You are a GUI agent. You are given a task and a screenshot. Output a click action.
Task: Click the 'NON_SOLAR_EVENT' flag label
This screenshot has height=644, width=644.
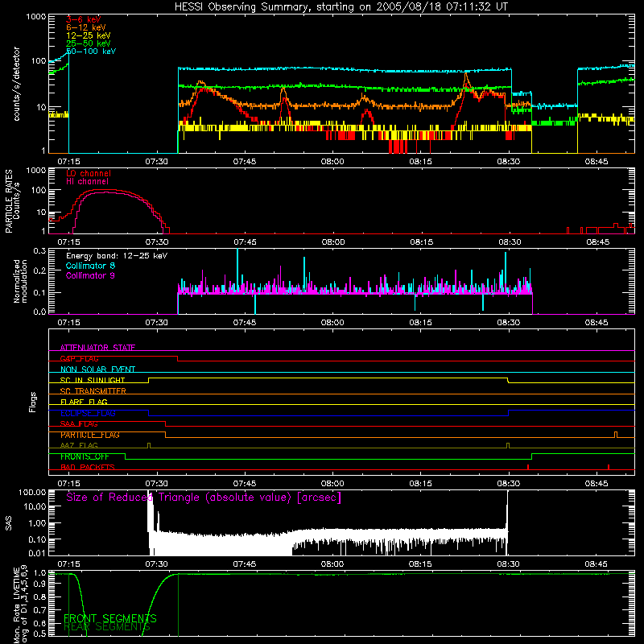[x=97, y=369]
